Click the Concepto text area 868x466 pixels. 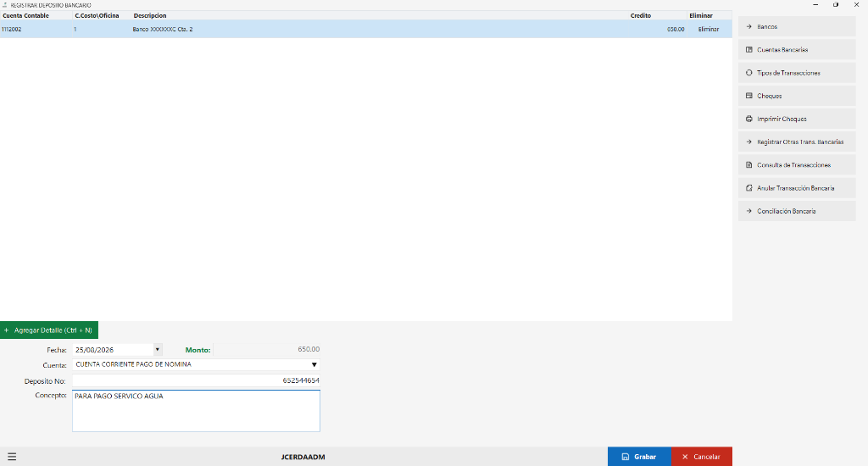(x=196, y=411)
